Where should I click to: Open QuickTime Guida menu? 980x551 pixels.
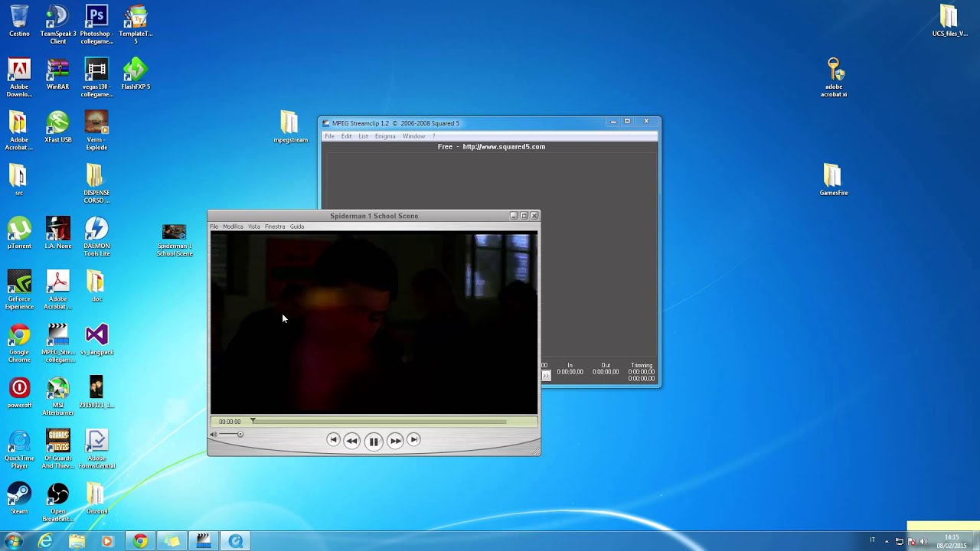[297, 227]
